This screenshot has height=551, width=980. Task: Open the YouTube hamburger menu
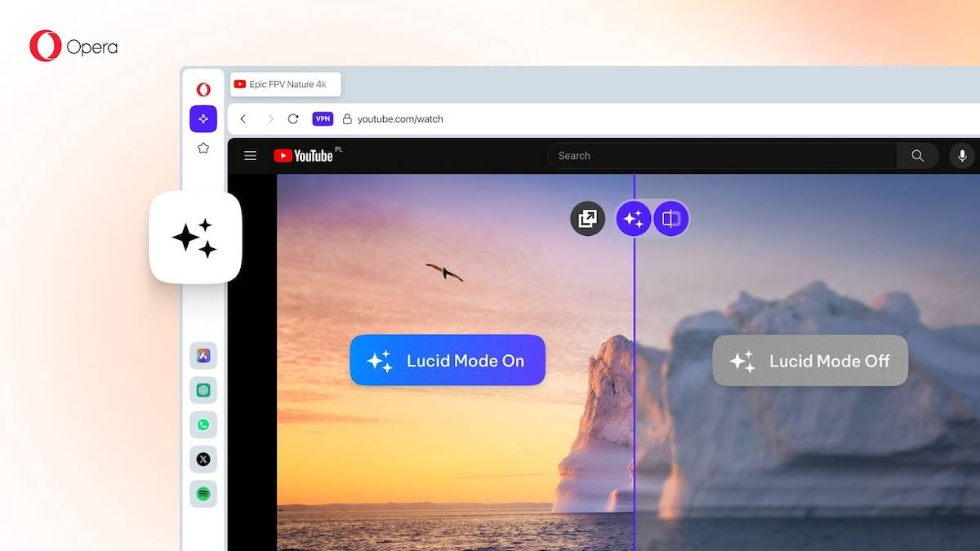(x=251, y=156)
